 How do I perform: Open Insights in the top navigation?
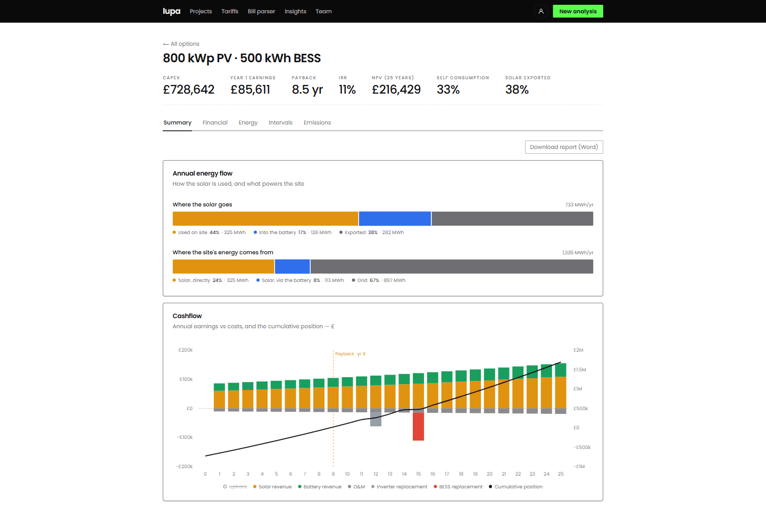295,11
